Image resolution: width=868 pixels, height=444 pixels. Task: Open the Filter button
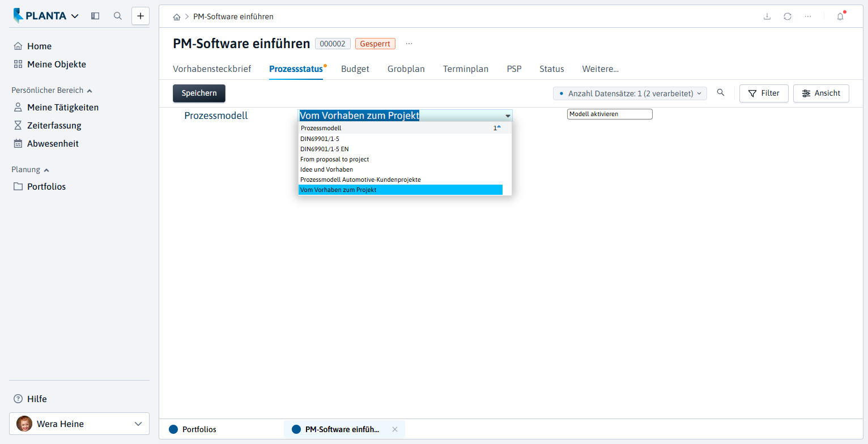point(764,93)
